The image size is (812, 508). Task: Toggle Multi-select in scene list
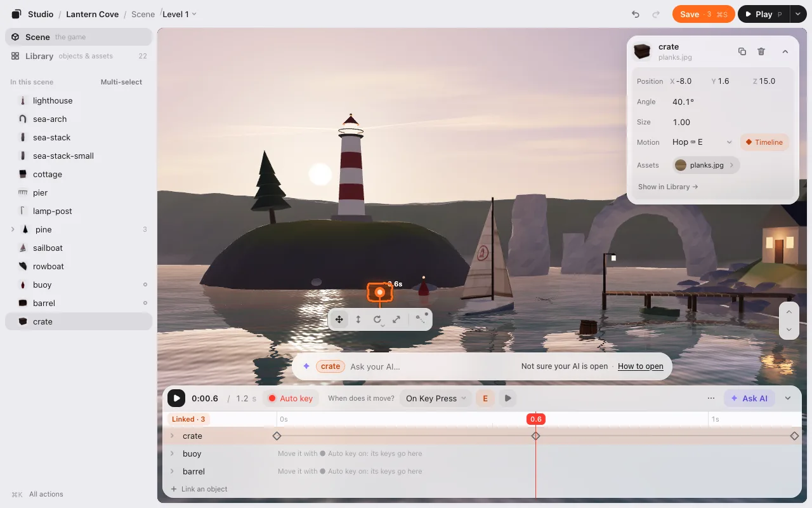pyautogui.click(x=121, y=82)
